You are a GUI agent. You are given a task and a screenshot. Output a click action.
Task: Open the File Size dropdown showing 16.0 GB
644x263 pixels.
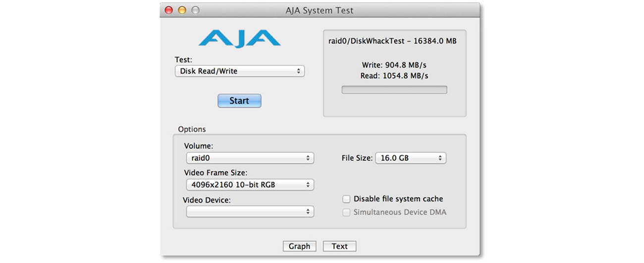pos(411,158)
